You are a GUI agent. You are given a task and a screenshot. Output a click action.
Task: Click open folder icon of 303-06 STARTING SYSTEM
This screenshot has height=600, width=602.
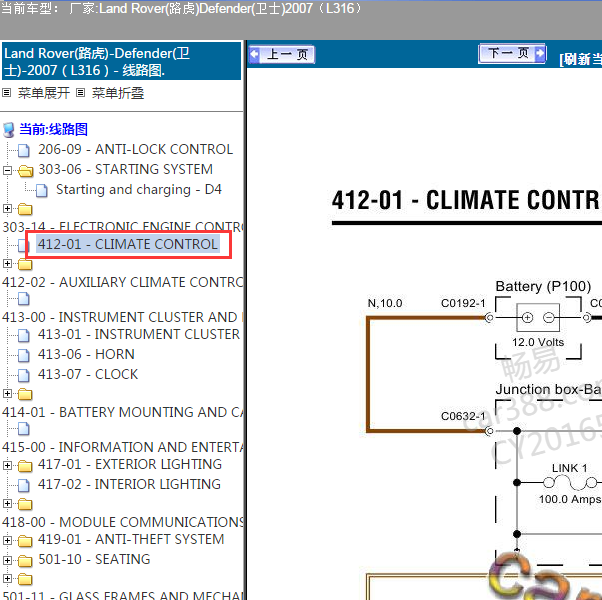click(x=25, y=170)
